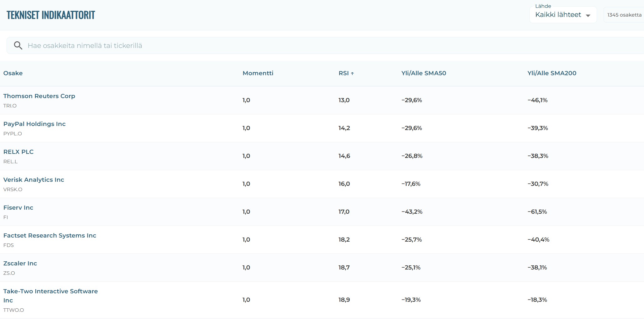The height and width of the screenshot is (319, 644).
Task: View Factset Research Systems Inc
Action: coord(50,236)
